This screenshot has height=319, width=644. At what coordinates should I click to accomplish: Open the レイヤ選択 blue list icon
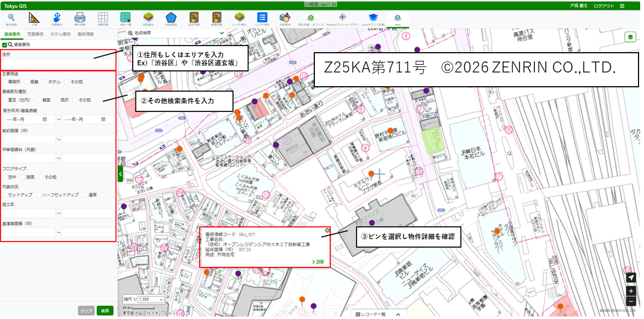262,19
